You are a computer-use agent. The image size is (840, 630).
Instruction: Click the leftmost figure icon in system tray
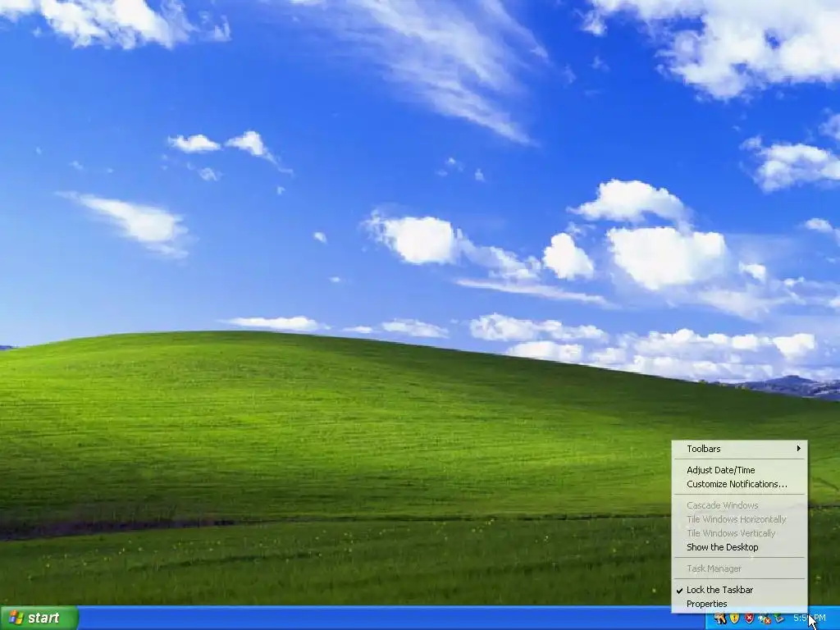point(720,619)
